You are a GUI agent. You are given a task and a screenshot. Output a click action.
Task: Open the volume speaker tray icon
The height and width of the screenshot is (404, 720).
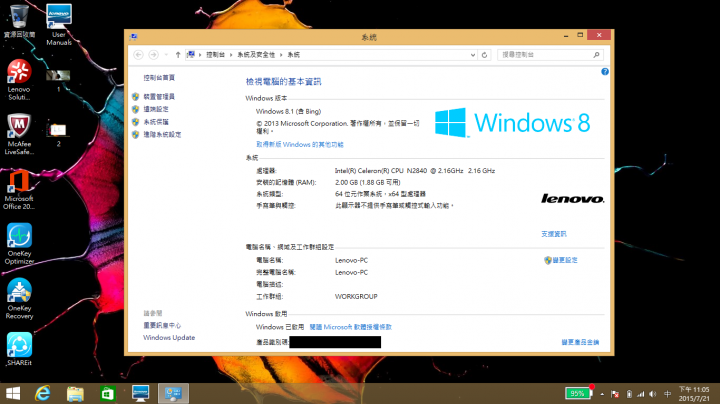[x=652, y=394]
